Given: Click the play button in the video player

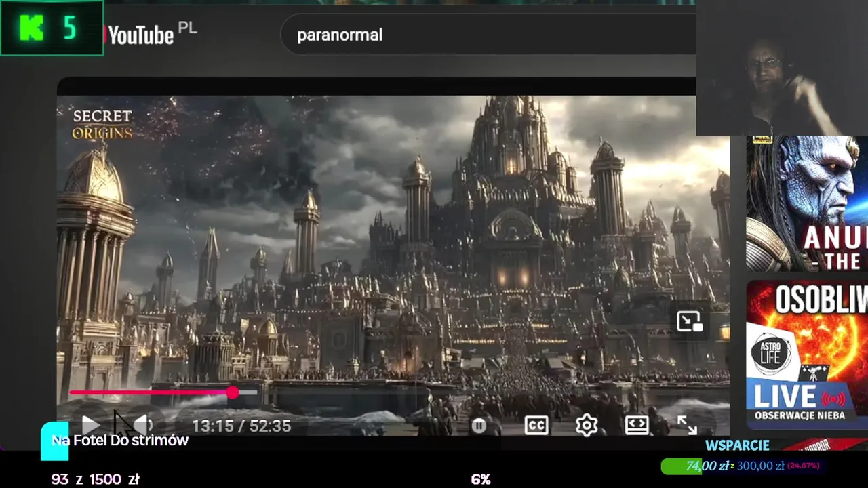Looking at the screenshot, I should (x=91, y=426).
